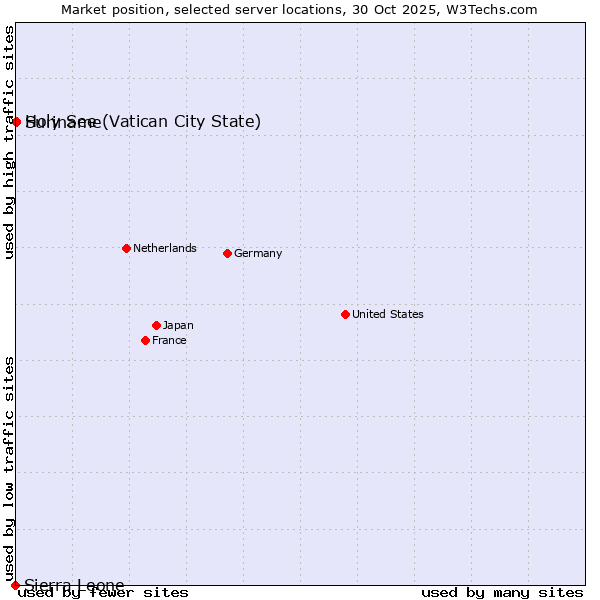Click the "used by many sites" axis label
600x600 pixels.
click(x=502, y=593)
